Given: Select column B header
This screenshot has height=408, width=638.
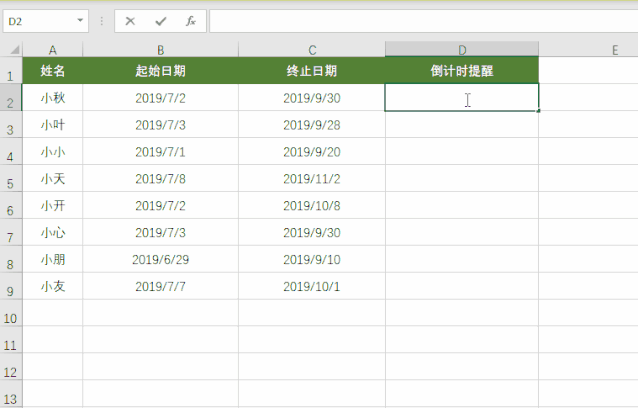Looking at the screenshot, I should pos(161,50).
